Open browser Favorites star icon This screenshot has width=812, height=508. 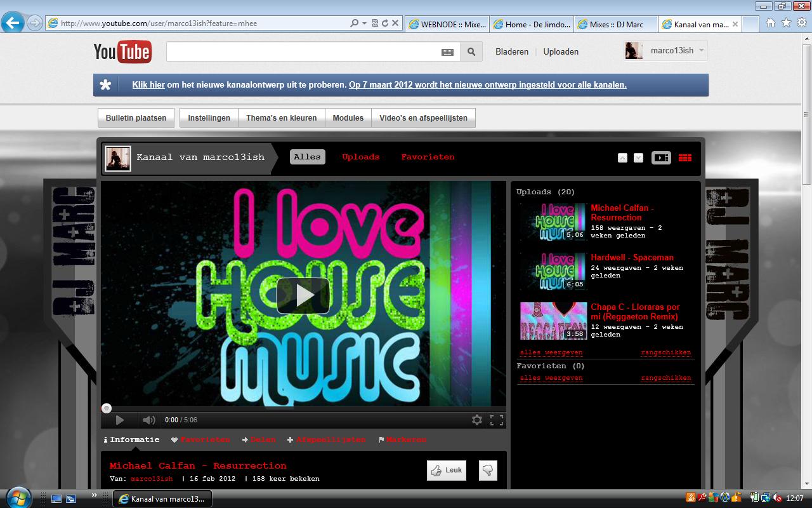[786, 23]
